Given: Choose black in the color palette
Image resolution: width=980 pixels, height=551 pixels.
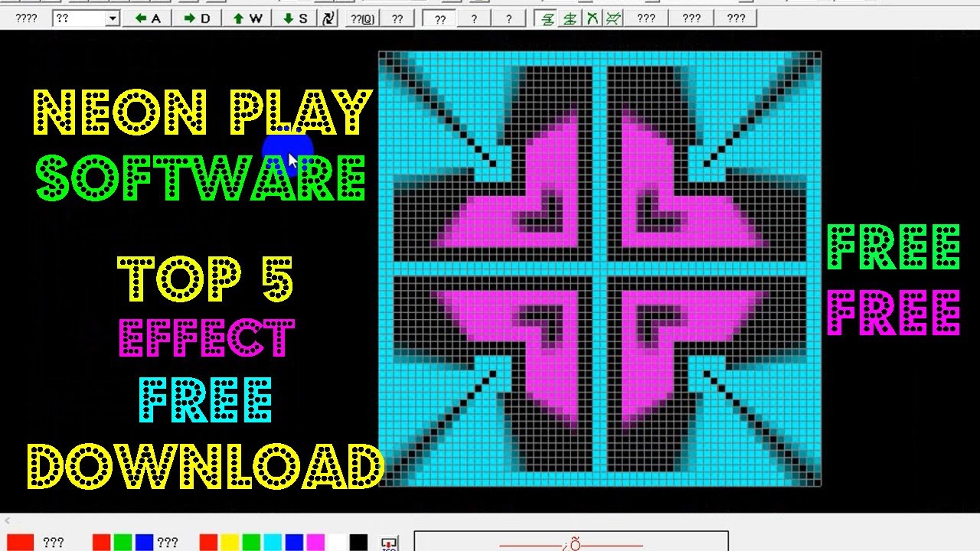Looking at the screenshot, I should [x=358, y=543].
